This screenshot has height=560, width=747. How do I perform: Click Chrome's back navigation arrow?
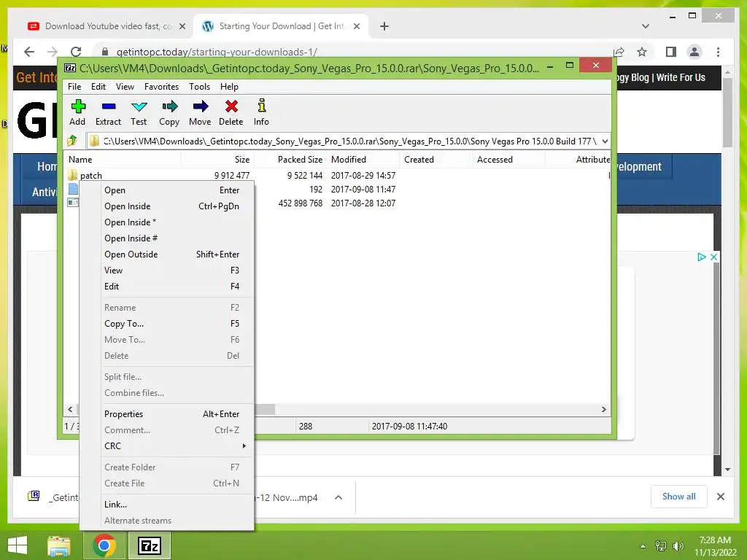coord(29,52)
